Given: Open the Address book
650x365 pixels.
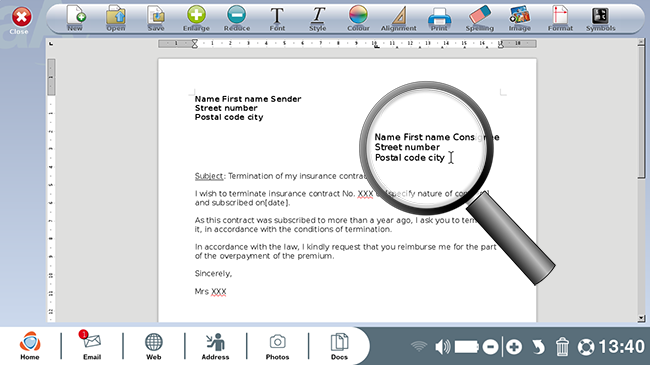Looking at the screenshot, I should click(215, 346).
